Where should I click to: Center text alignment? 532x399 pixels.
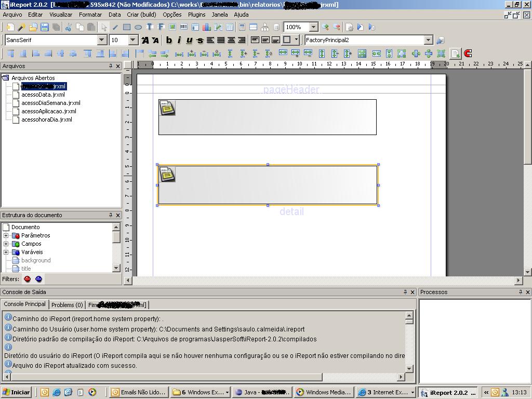(231, 40)
